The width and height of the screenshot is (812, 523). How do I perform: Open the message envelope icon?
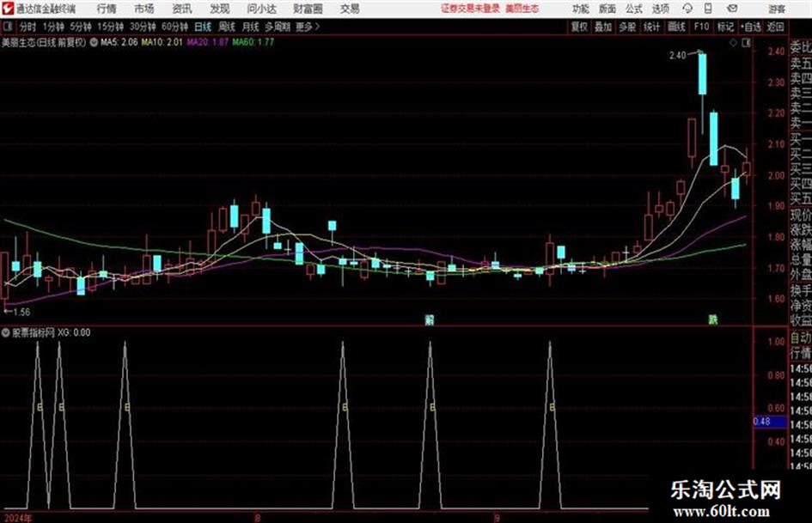pos(732,9)
